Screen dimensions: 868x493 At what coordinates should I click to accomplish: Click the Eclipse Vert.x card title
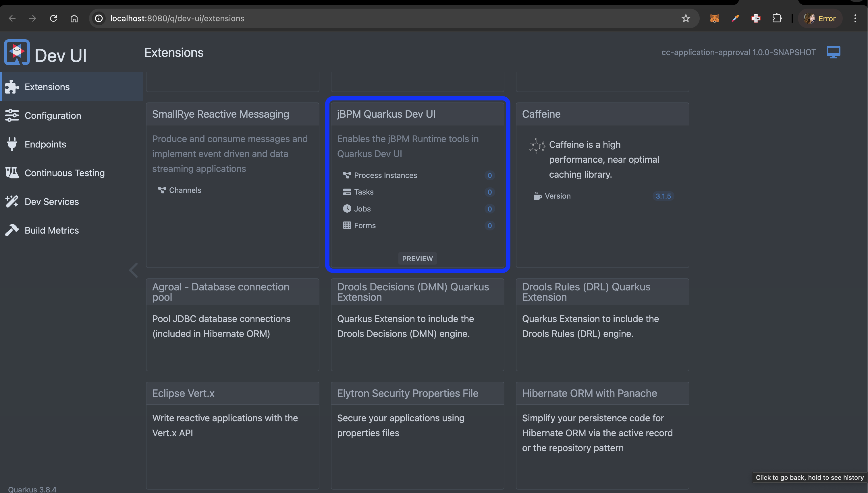pyautogui.click(x=183, y=393)
